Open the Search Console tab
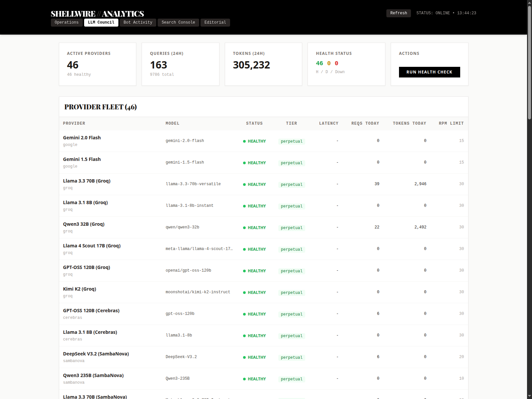Screen dimensions: 532x399 pyautogui.click(x=178, y=22)
